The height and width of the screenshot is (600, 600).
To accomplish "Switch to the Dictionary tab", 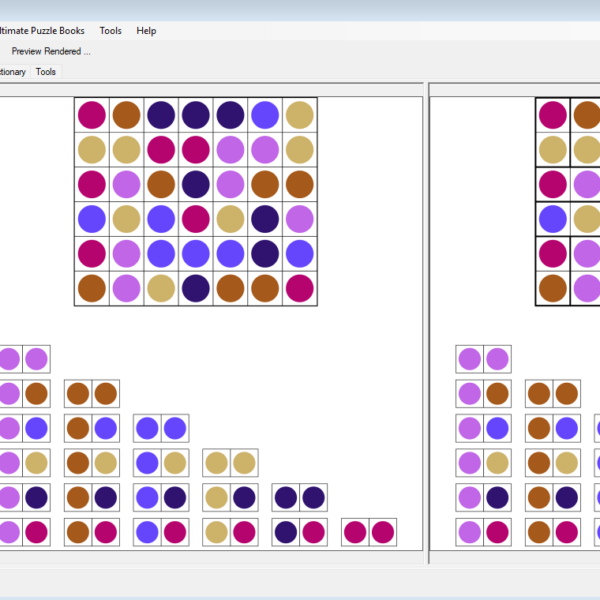I will point(12,72).
